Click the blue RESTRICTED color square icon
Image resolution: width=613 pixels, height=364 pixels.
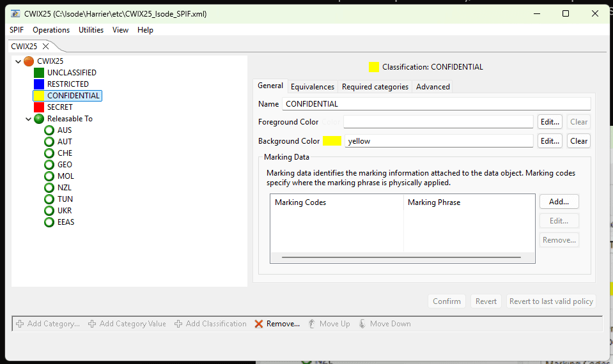(x=39, y=84)
